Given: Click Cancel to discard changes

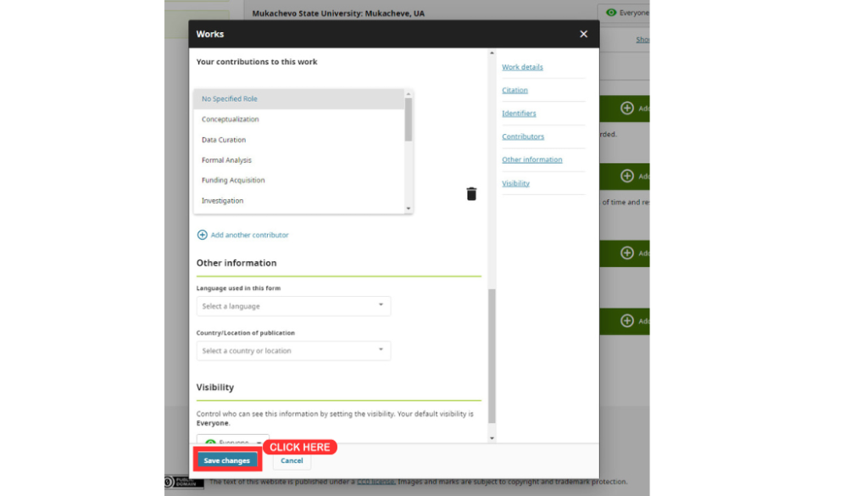Looking at the screenshot, I should pyautogui.click(x=292, y=460).
